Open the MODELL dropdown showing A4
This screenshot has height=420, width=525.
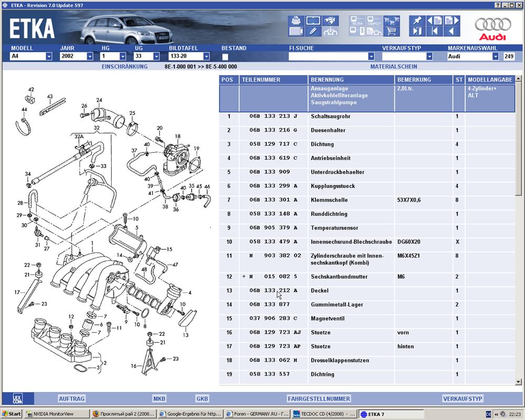31,56
